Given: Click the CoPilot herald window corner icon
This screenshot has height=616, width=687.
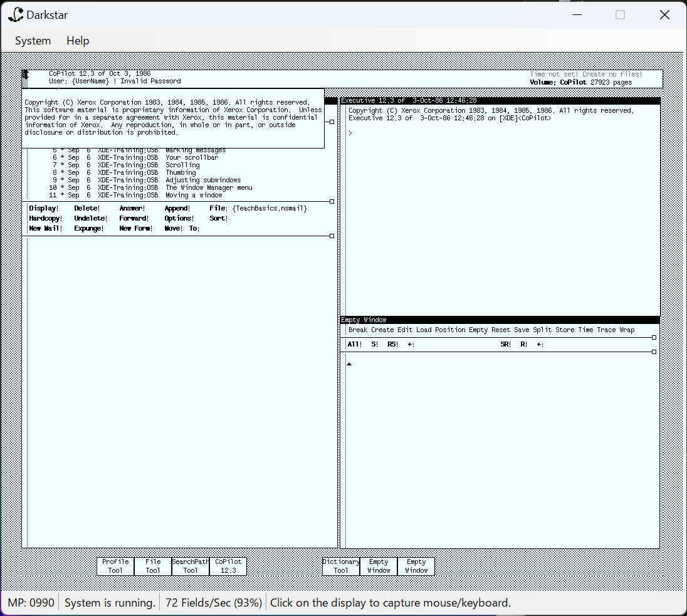Looking at the screenshot, I should point(25,75).
